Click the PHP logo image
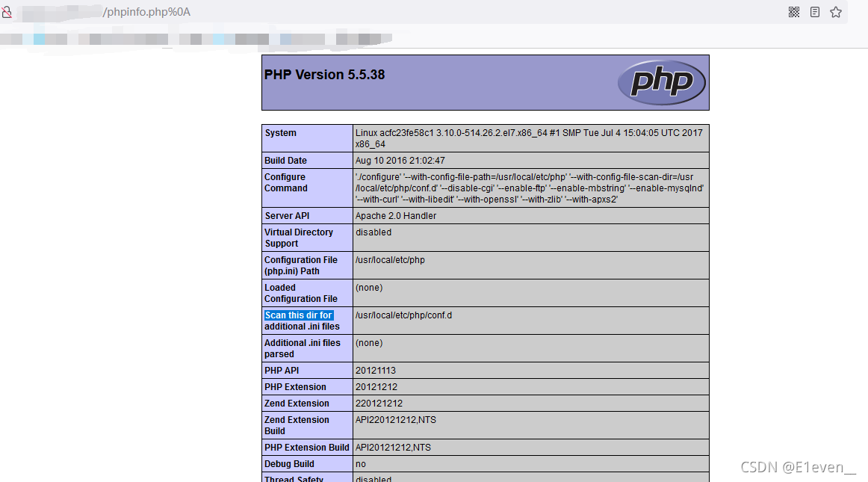868x482 pixels. pos(662,82)
